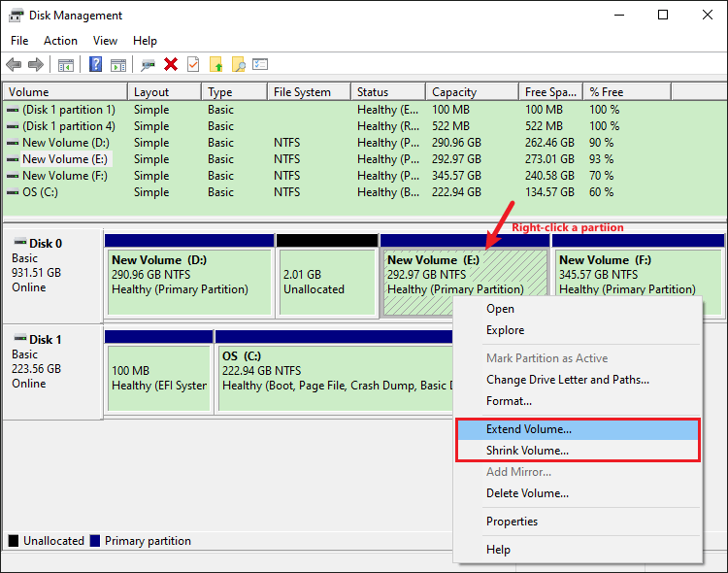Screen dimensions: 728x573
Task: Choose Shrink Volume... from the context menu
Action: [578, 451]
